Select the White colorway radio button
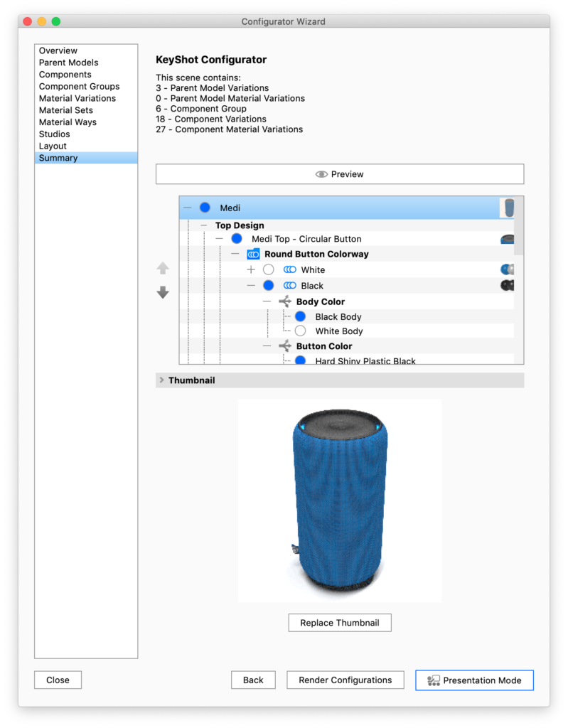The height and width of the screenshot is (728, 568). (268, 270)
